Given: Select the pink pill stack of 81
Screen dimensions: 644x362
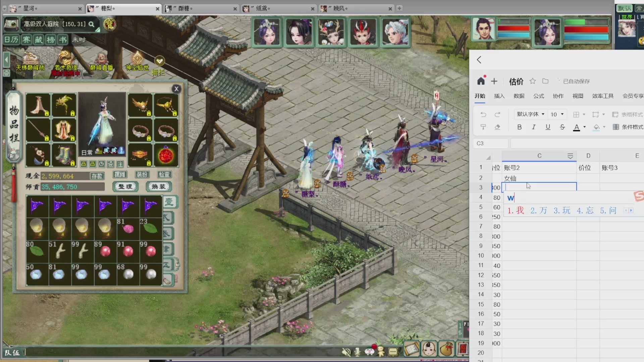Looking at the screenshot, I should [x=128, y=229].
